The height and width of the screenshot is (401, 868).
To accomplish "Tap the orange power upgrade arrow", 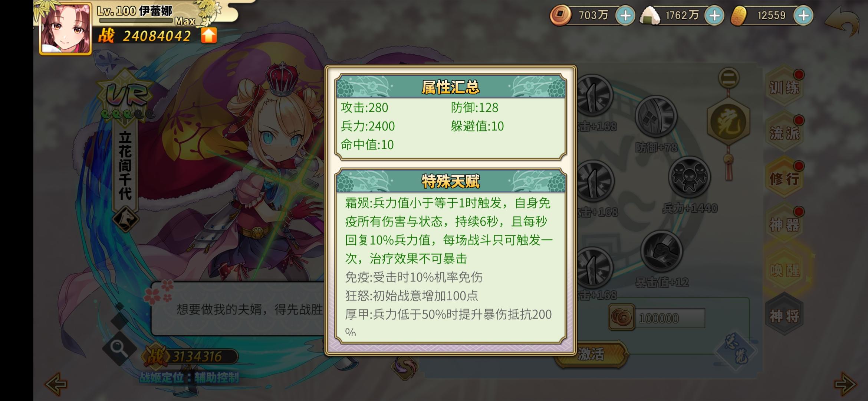I will pos(209,36).
